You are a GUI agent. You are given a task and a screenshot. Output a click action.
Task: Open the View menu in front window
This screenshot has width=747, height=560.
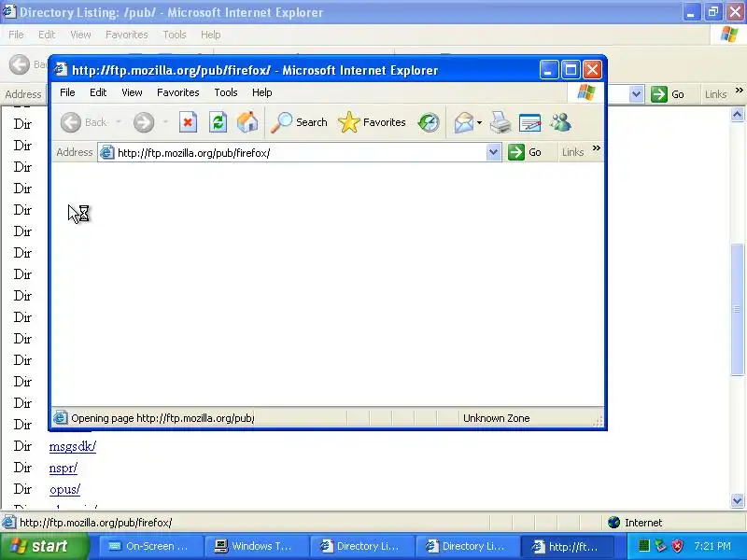click(132, 92)
